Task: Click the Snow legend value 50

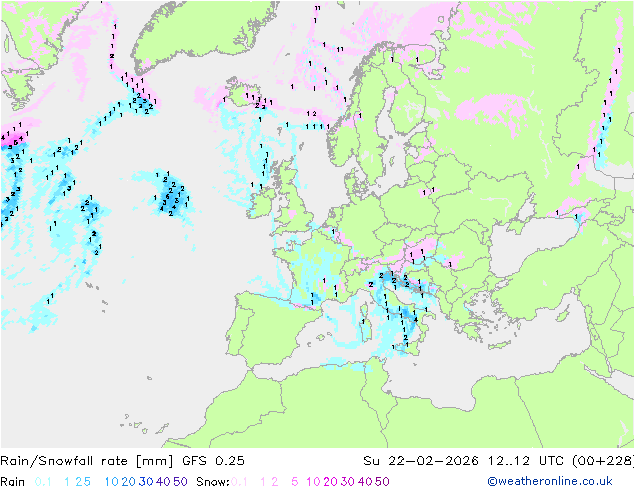Action: tap(382, 482)
